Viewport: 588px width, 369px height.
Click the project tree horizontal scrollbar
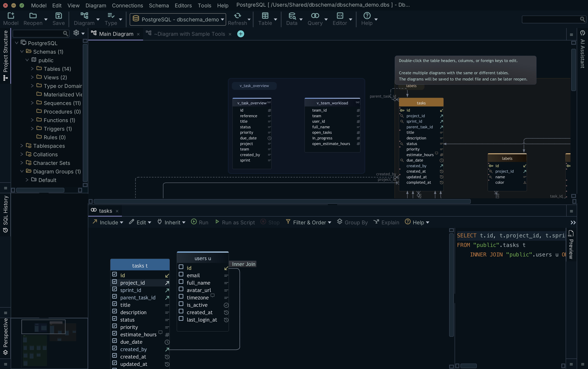point(40,190)
